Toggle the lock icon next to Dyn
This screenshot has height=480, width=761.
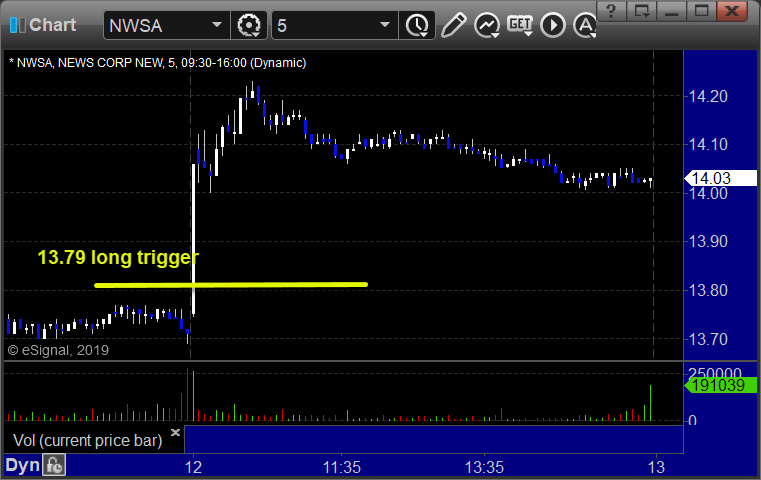(x=54, y=465)
